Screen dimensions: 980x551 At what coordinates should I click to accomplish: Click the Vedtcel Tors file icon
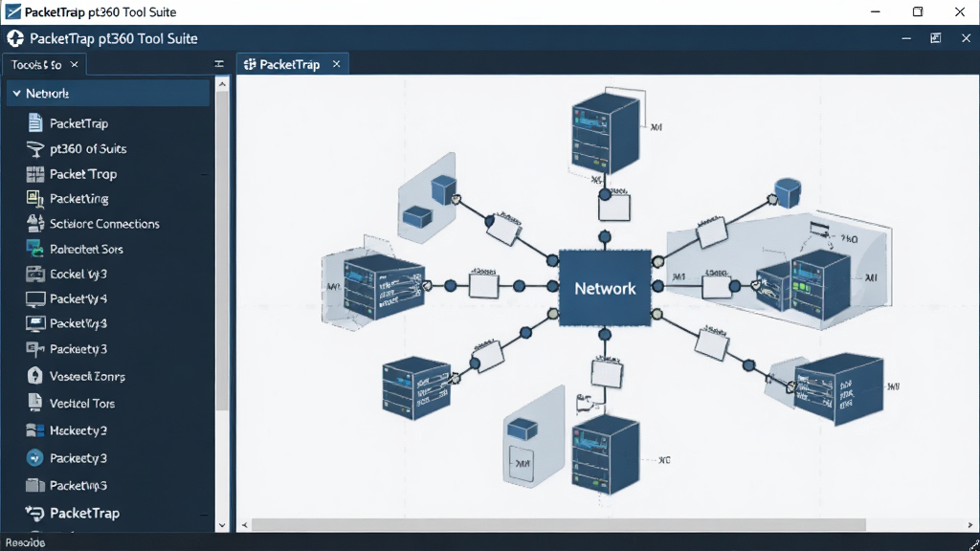coord(35,403)
